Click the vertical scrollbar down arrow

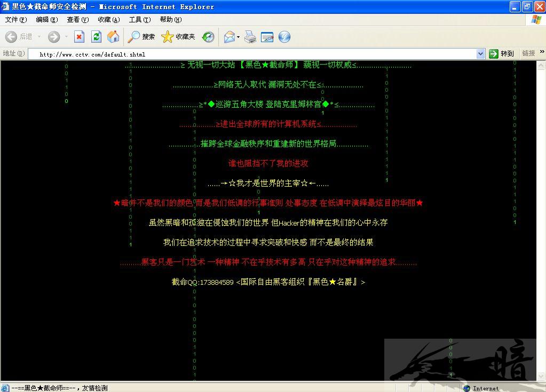click(541, 377)
